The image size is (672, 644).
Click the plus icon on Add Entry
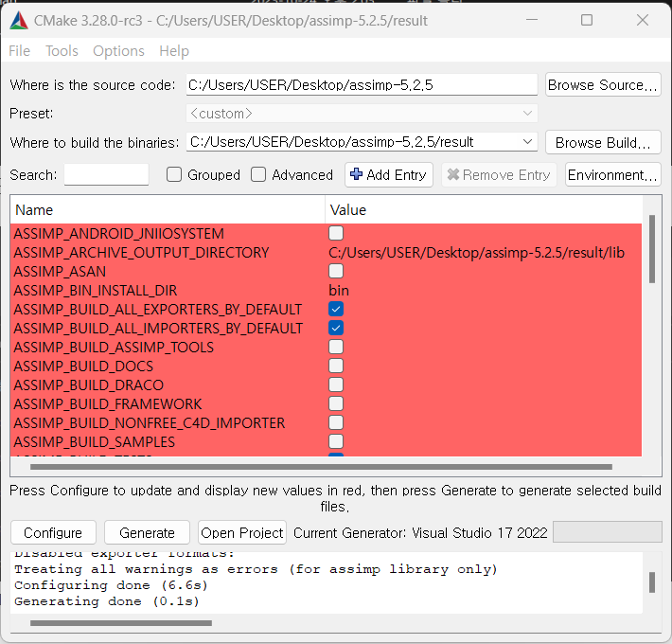click(356, 174)
